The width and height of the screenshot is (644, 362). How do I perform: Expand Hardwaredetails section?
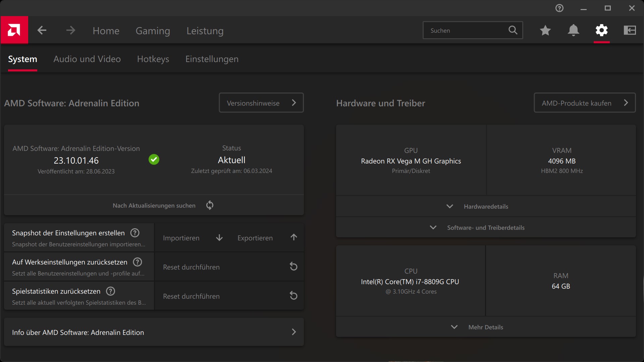485,206
